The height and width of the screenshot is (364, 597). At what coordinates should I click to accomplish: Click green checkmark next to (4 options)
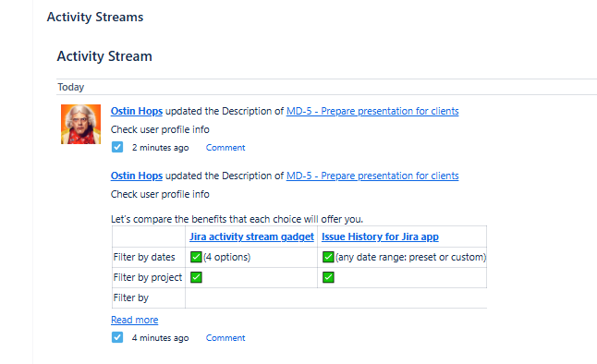tap(196, 257)
